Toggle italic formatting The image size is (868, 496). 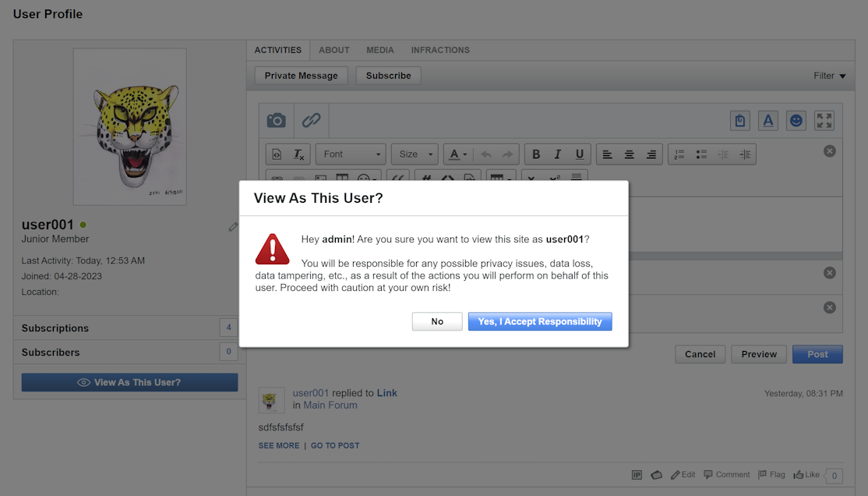[x=557, y=154]
